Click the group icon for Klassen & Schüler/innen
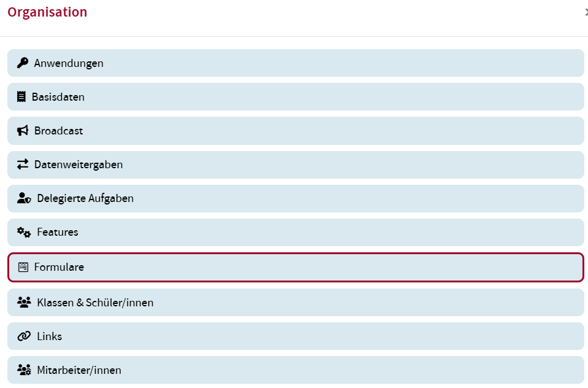588x388 pixels. (x=24, y=302)
